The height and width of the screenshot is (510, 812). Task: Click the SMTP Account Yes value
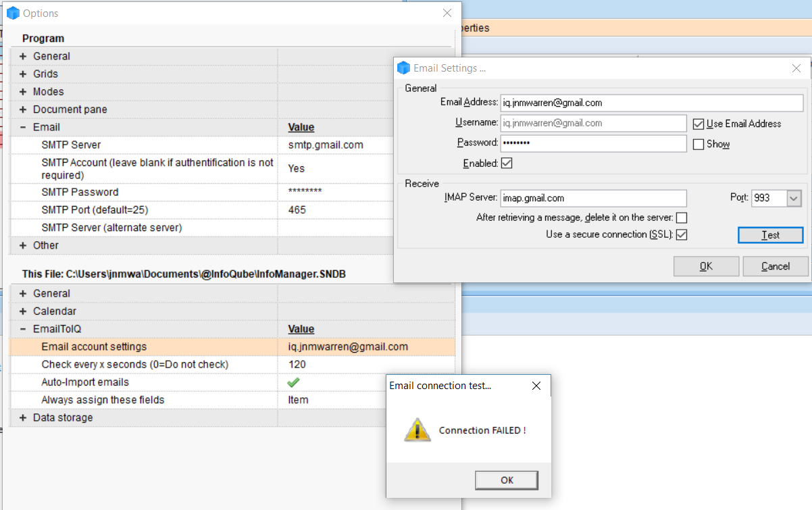[x=296, y=168]
